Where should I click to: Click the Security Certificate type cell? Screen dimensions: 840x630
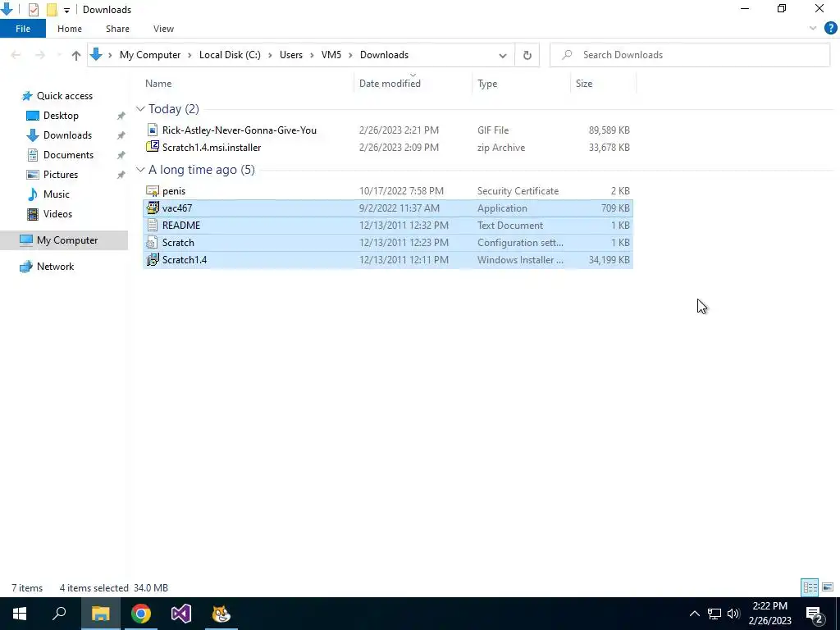(518, 190)
